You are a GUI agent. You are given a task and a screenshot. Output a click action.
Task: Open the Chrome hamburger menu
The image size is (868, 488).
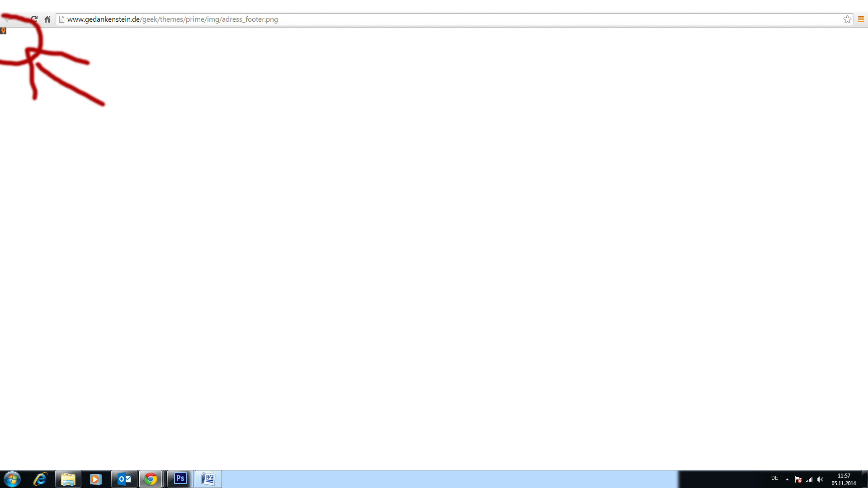click(861, 19)
